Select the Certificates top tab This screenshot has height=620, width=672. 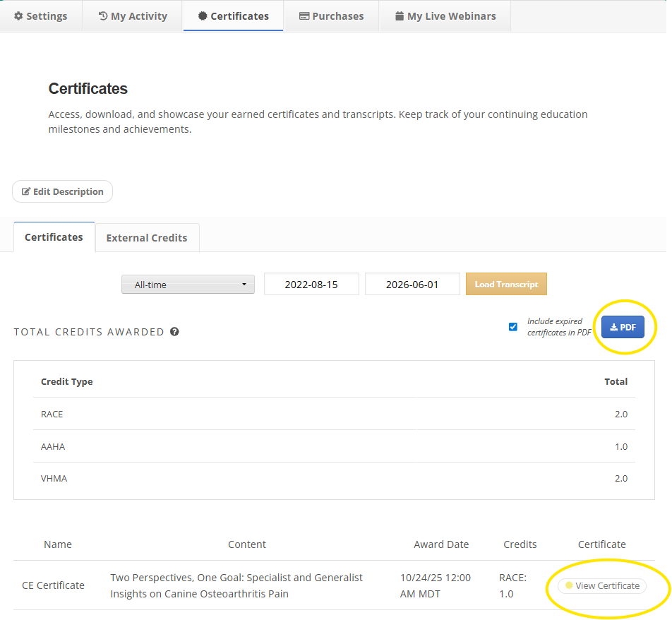click(233, 16)
